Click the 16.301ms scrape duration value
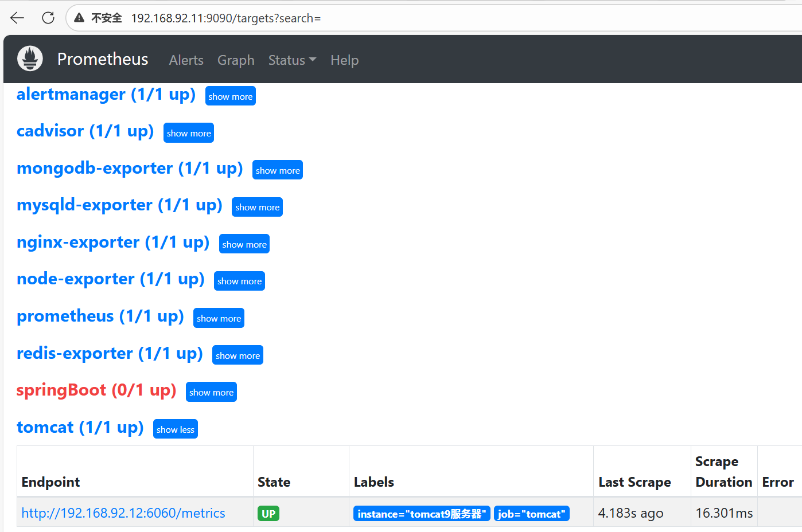 (724, 513)
